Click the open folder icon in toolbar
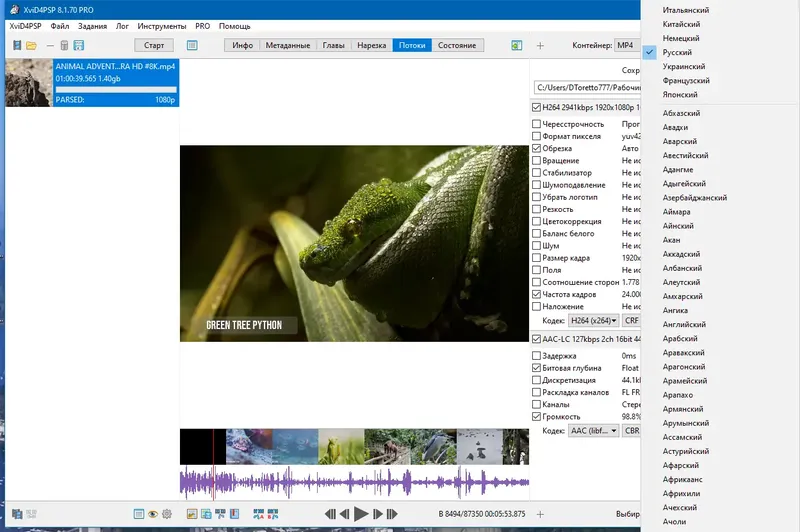The image size is (800, 532). (x=31, y=45)
